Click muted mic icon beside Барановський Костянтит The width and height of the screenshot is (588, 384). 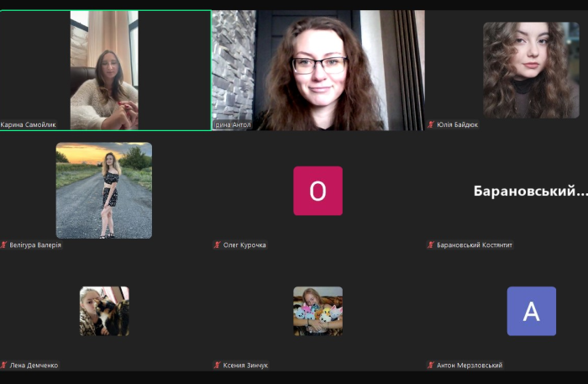(x=431, y=245)
